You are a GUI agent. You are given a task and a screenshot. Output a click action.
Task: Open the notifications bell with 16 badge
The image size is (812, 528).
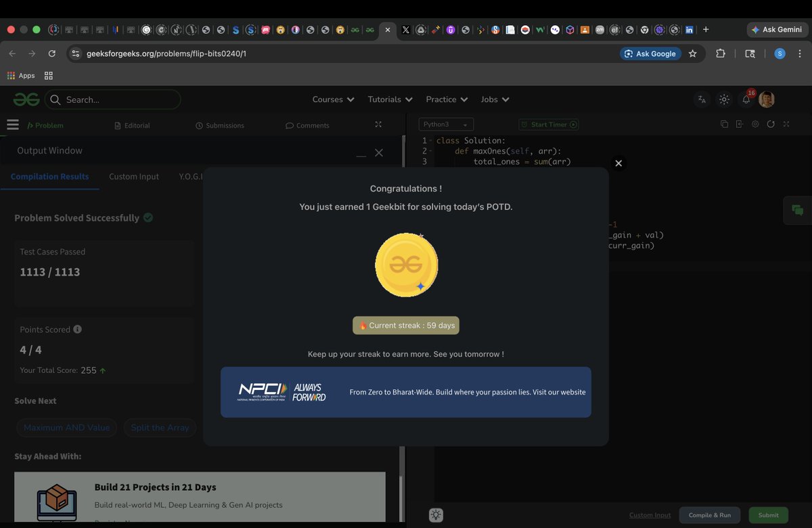[746, 99]
